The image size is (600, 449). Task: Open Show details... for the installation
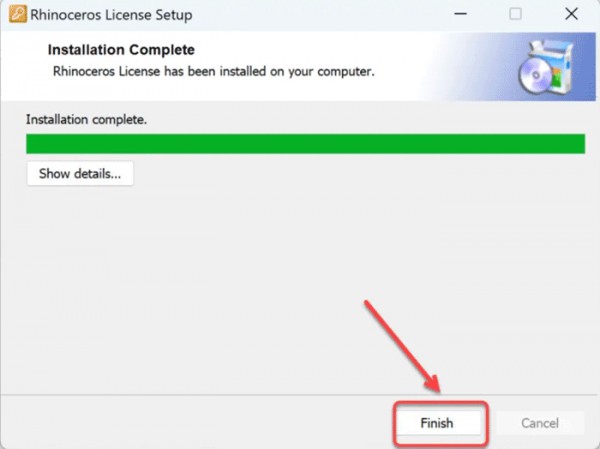(80, 174)
